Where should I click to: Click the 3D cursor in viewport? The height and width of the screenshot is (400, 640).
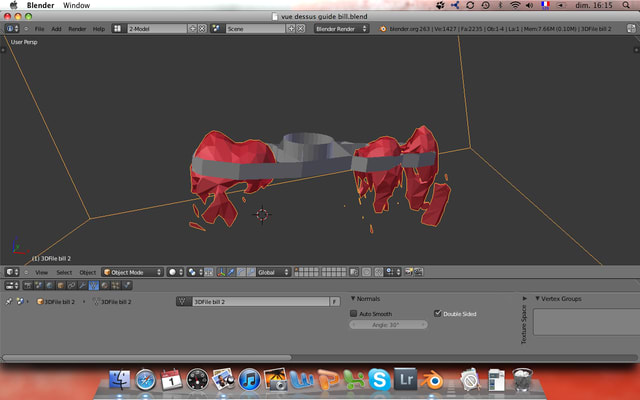263,214
